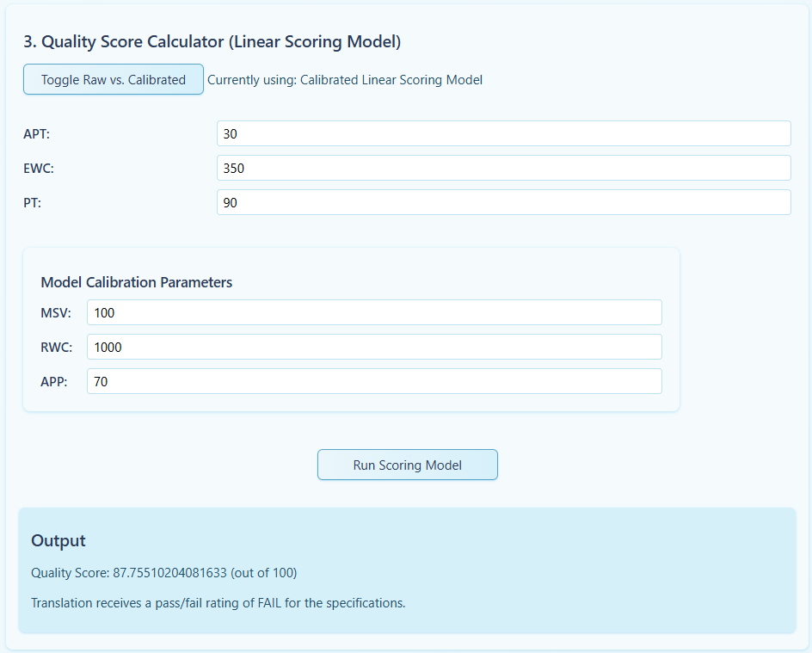Toggle Raw vs. Calibrated scoring mode
812x653 pixels.
click(x=114, y=79)
